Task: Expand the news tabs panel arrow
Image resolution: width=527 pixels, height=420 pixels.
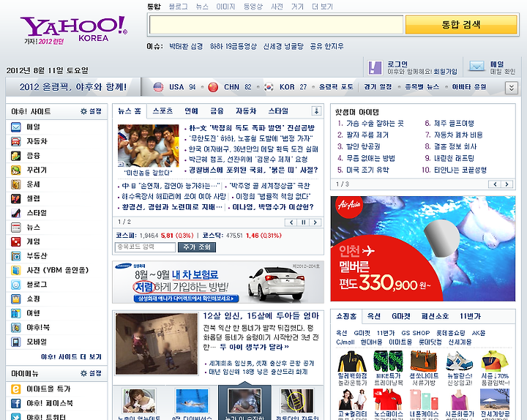Action: [x=316, y=111]
